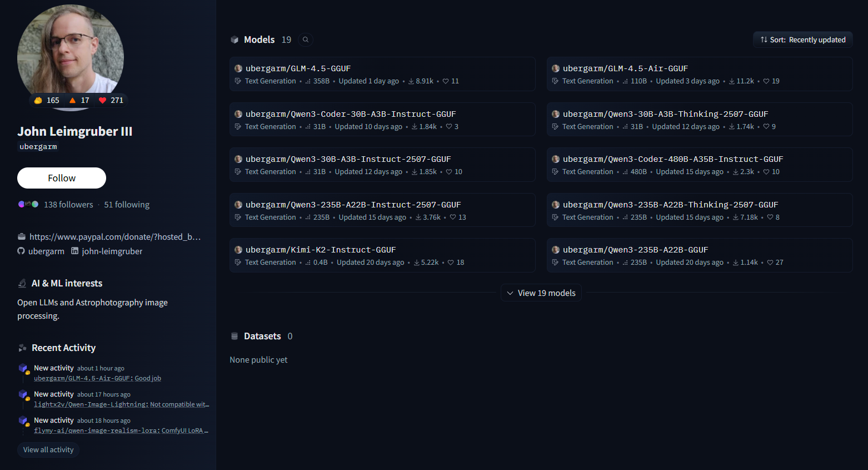Viewport: 868px width, 470px height.
Task: Click the Datasets database icon
Action: [235, 336]
